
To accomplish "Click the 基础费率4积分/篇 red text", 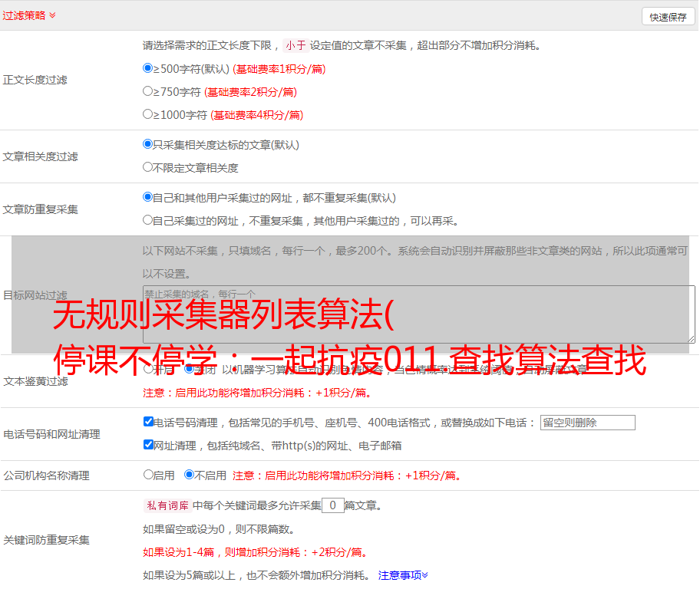I will (257, 115).
